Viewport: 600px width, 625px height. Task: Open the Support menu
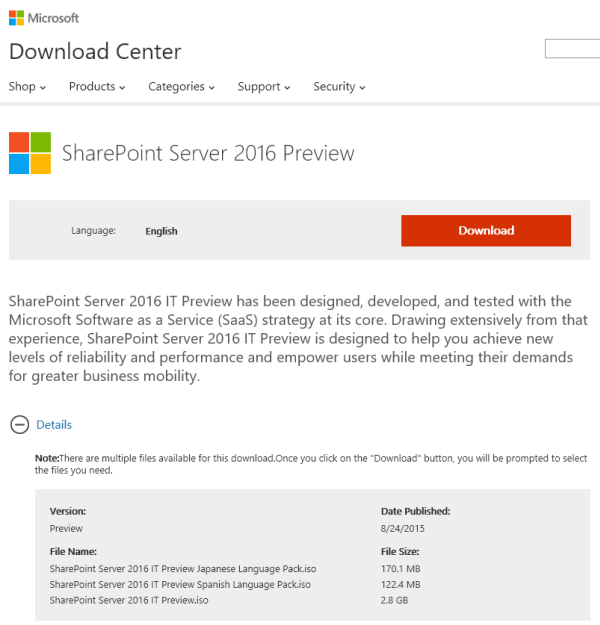coord(264,87)
